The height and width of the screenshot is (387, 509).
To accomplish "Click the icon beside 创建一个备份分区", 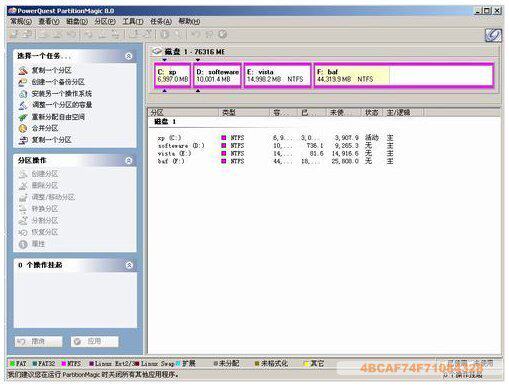I will pos(23,82).
